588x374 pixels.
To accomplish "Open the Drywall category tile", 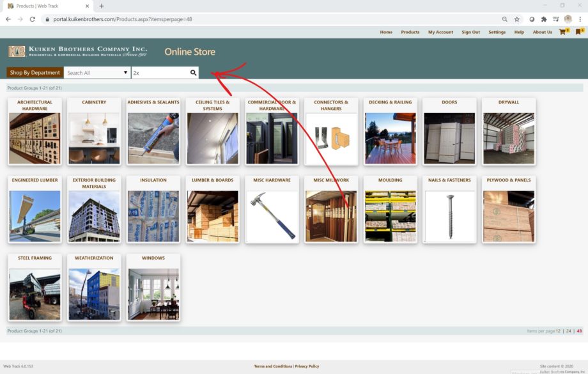I will (509, 132).
